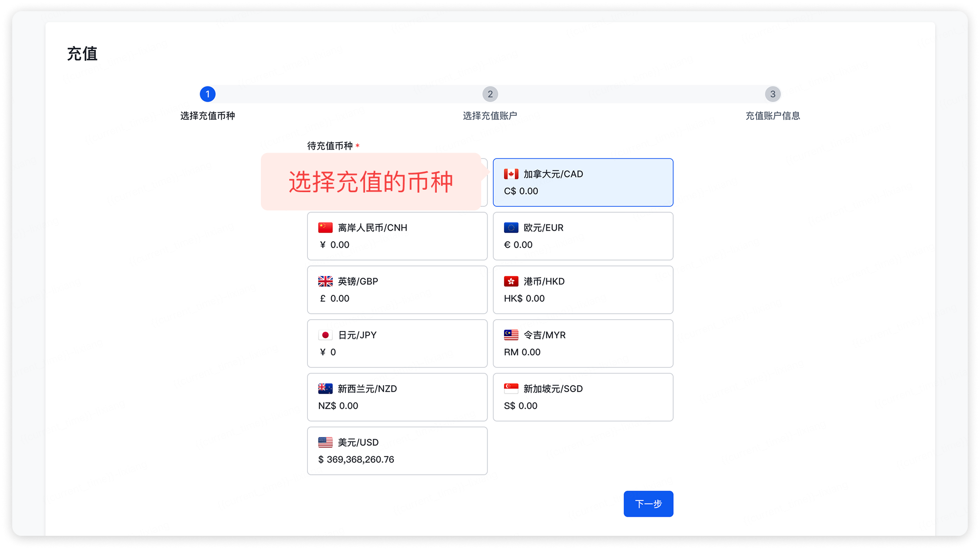Click the New Zealand flag icon
Viewport: 980px width, 550px height.
pos(325,389)
